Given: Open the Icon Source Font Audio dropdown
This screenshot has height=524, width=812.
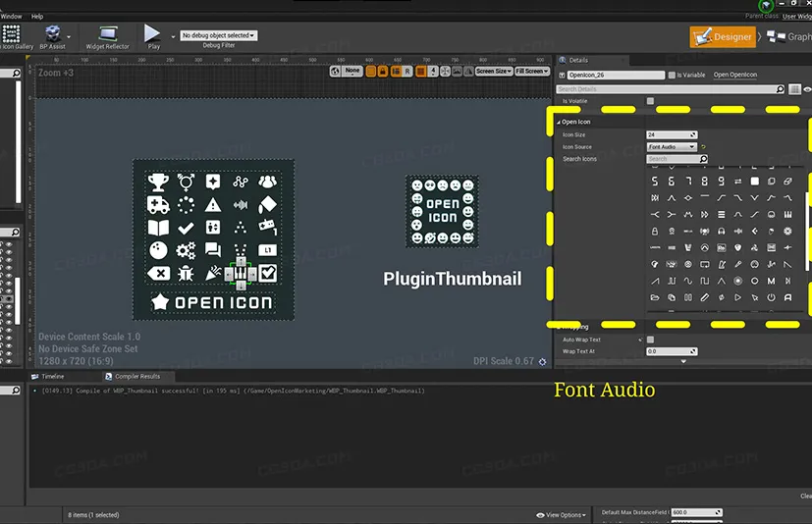Looking at the screenshot, I should (672, 147).
